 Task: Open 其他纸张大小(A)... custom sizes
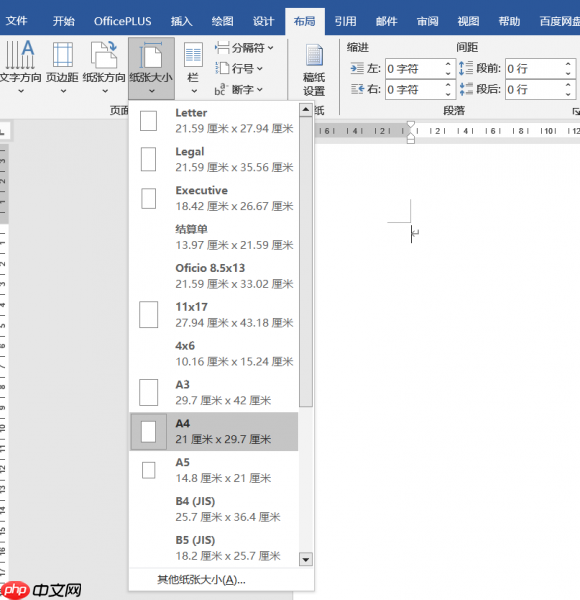[x=202, y=580]
